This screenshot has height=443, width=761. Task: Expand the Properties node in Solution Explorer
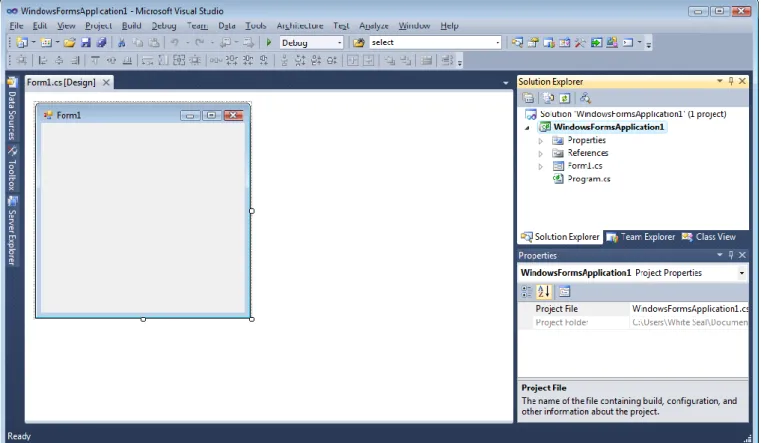(541, 141)
